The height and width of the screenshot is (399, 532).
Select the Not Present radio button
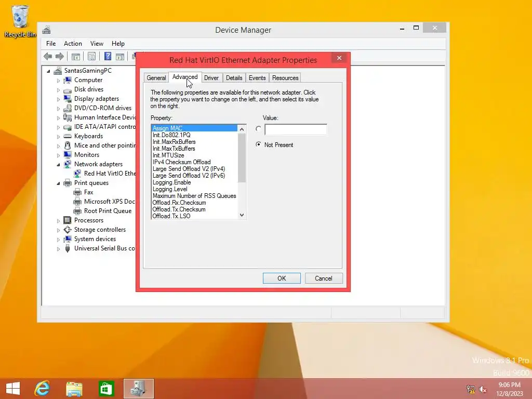[259, 144]
